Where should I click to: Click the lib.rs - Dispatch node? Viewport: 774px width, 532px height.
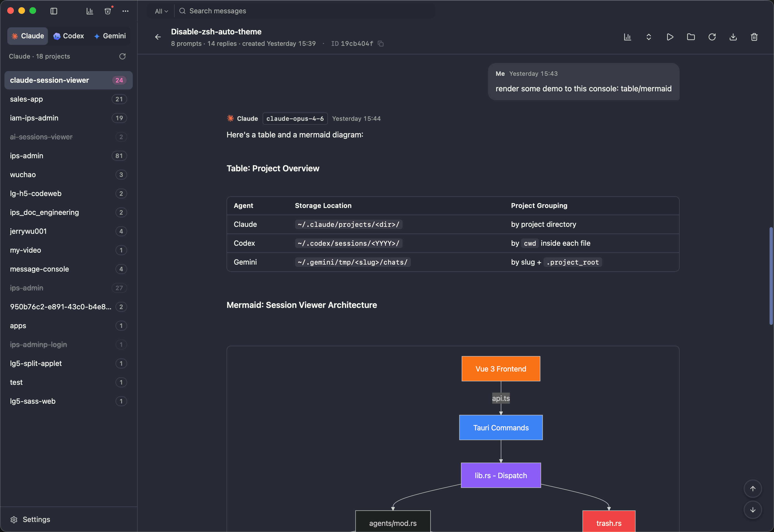coord(501,476)
